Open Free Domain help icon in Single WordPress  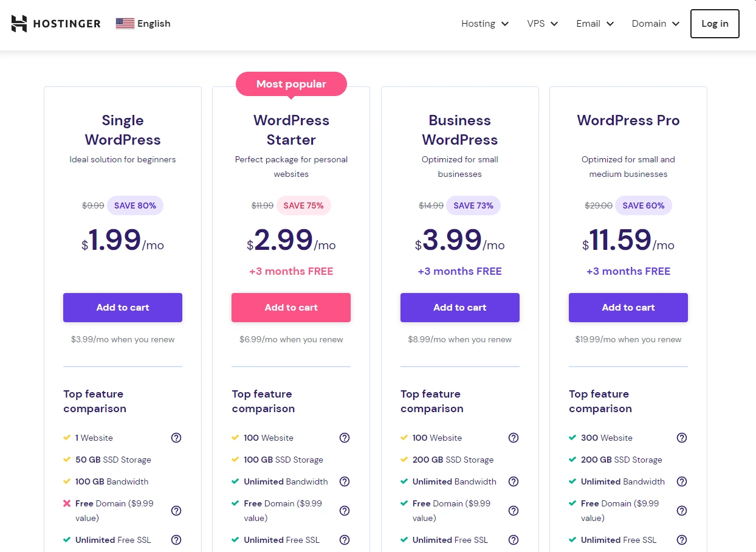click(x=176, y=511)
